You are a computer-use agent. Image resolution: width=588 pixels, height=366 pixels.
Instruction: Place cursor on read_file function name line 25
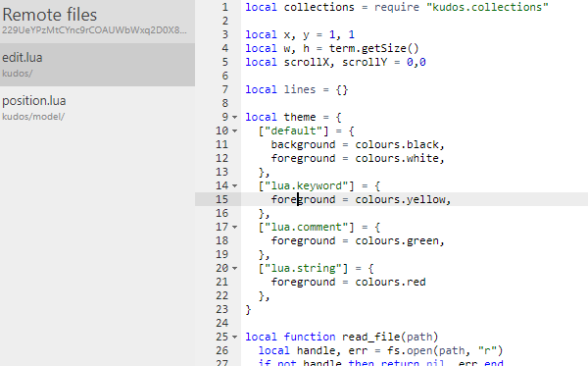click(x=371, y=337)
